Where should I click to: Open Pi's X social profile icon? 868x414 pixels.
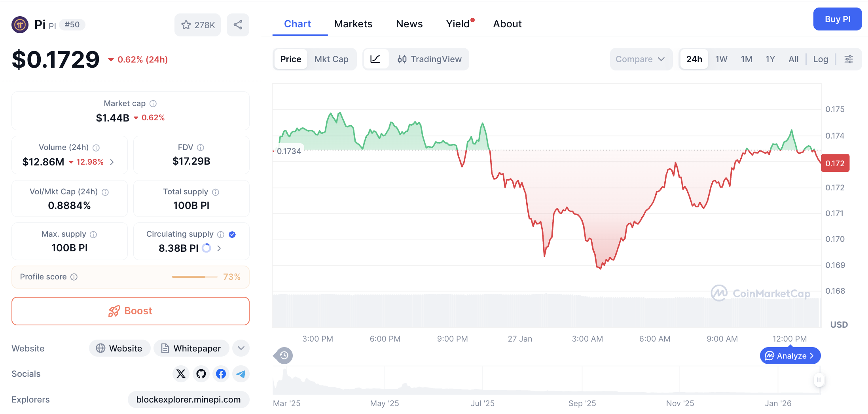point(181,374)
